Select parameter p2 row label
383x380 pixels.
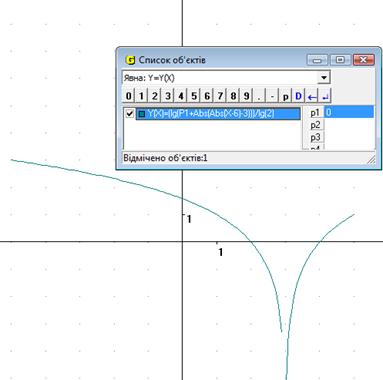[315, 125]
